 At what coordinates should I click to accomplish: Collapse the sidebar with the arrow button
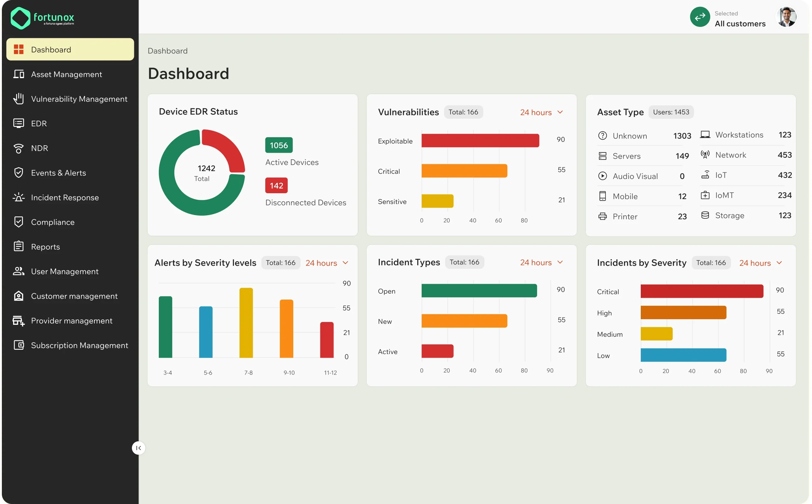point(139,449)
